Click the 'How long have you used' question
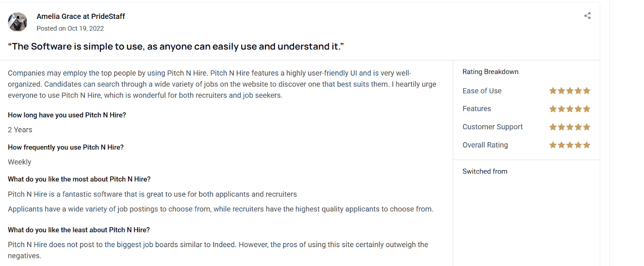The width and height of the screenshot is (644, 266). point(67,115)
